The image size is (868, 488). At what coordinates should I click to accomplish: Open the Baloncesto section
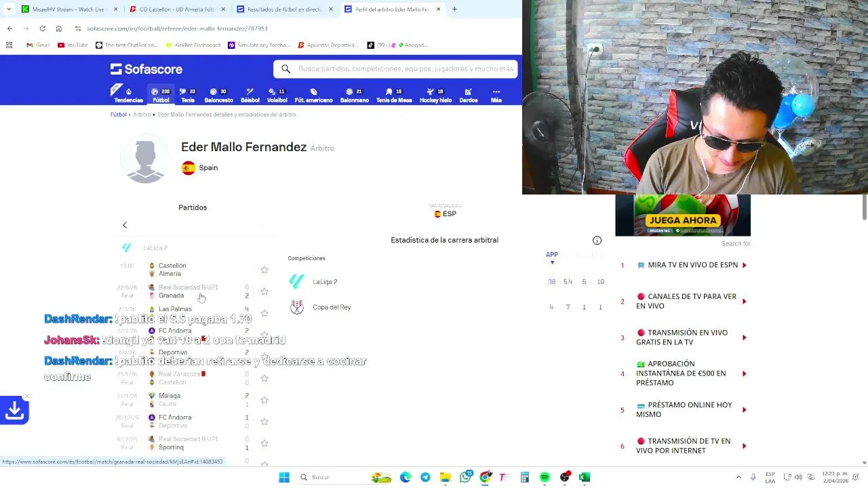click(x=218, y=95)
